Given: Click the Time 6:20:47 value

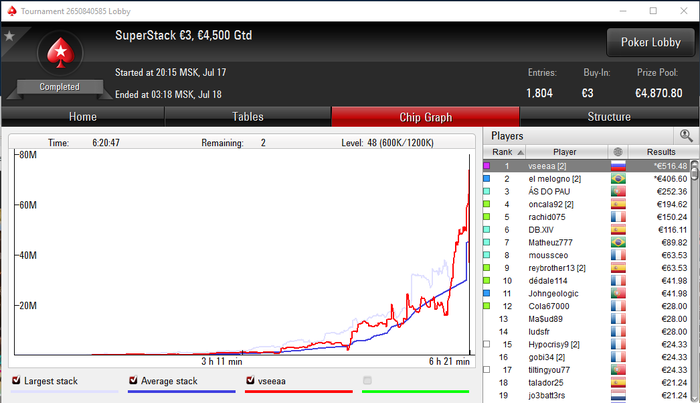Looking at the screenshot, I should (x=106, y=143).
